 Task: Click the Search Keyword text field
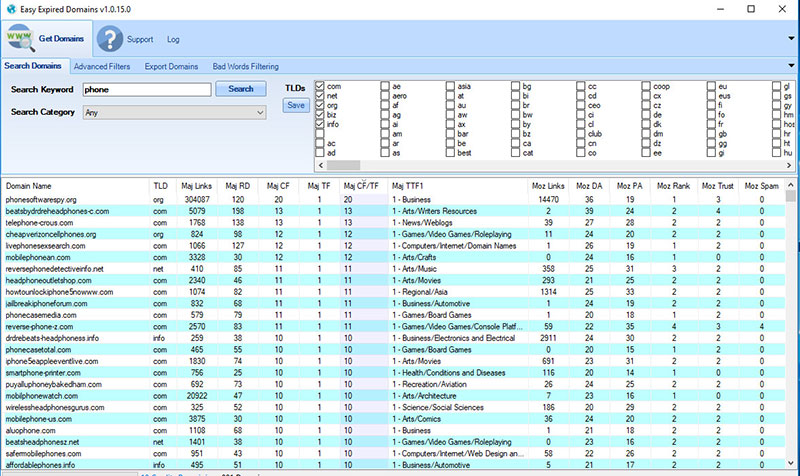147,89
